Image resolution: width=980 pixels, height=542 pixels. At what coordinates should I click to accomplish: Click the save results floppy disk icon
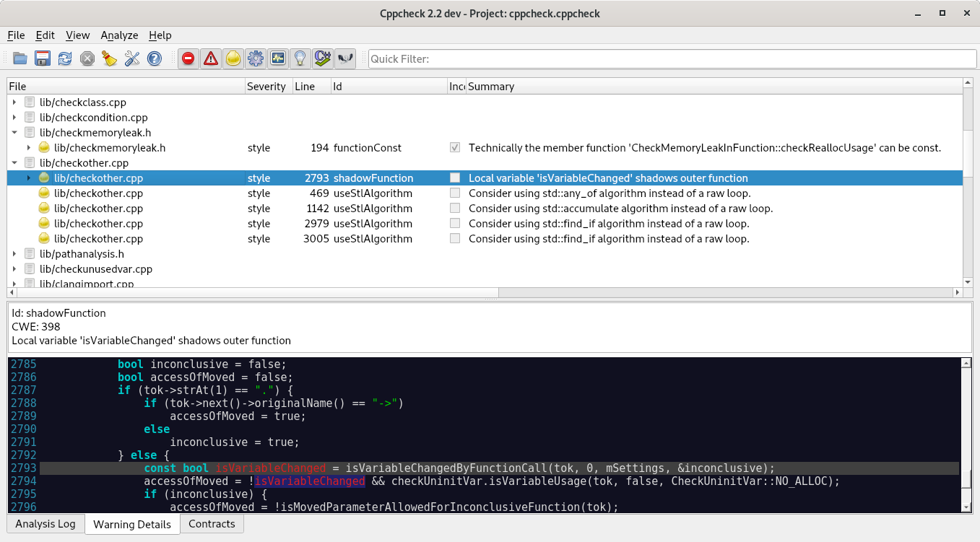pyautogui.click(x=43, y=59)
